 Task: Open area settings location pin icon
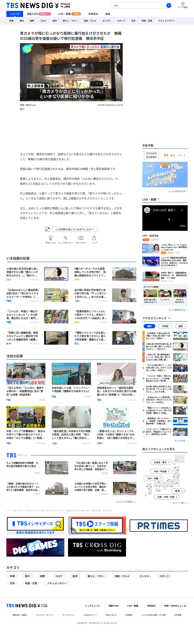pos(183,4)
